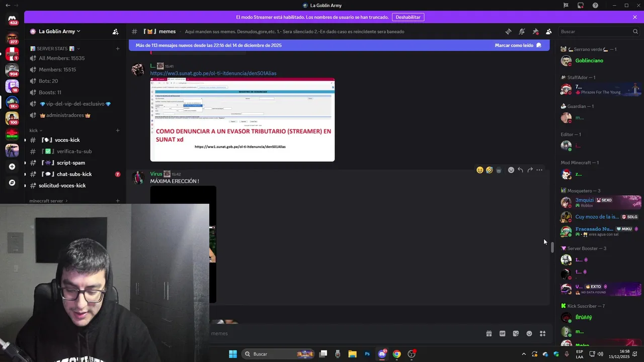Click the chat scrollbar thumb

pos(552,247)
